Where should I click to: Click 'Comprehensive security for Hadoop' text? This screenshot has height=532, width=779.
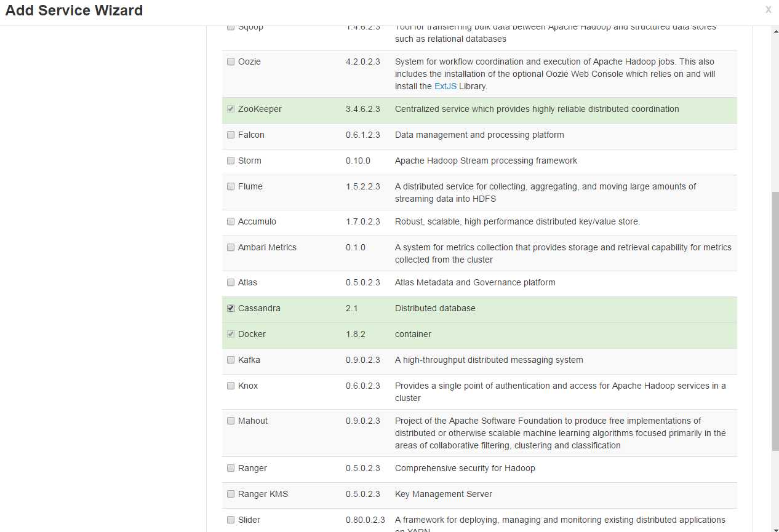click(465, 468)
